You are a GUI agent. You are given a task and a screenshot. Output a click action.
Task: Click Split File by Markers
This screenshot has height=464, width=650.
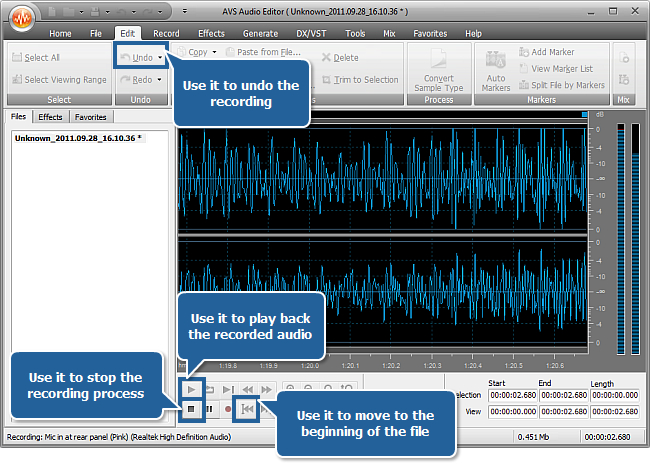pos(562,85)
